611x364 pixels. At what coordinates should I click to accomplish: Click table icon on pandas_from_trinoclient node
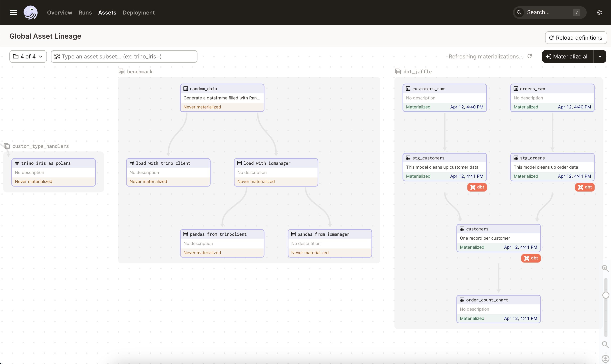186,234
